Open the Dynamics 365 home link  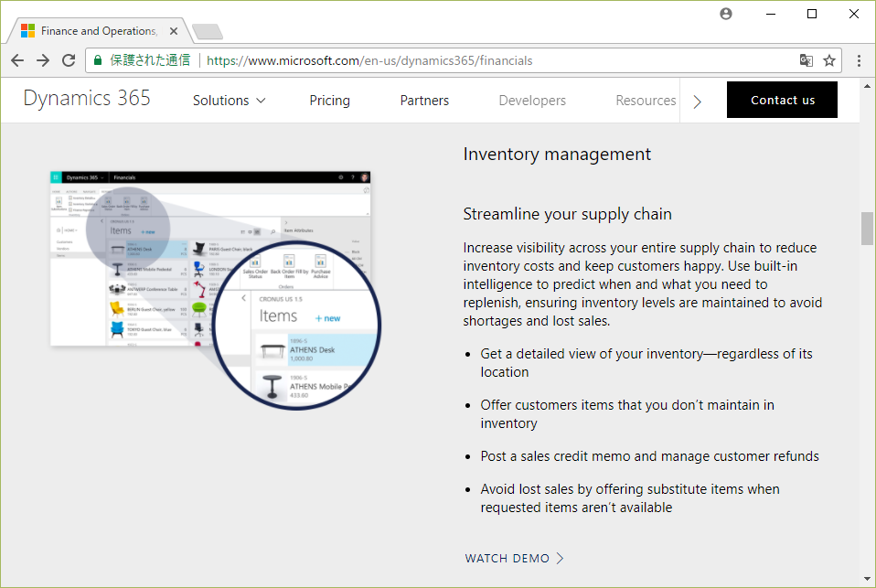[x=87, y=99]
